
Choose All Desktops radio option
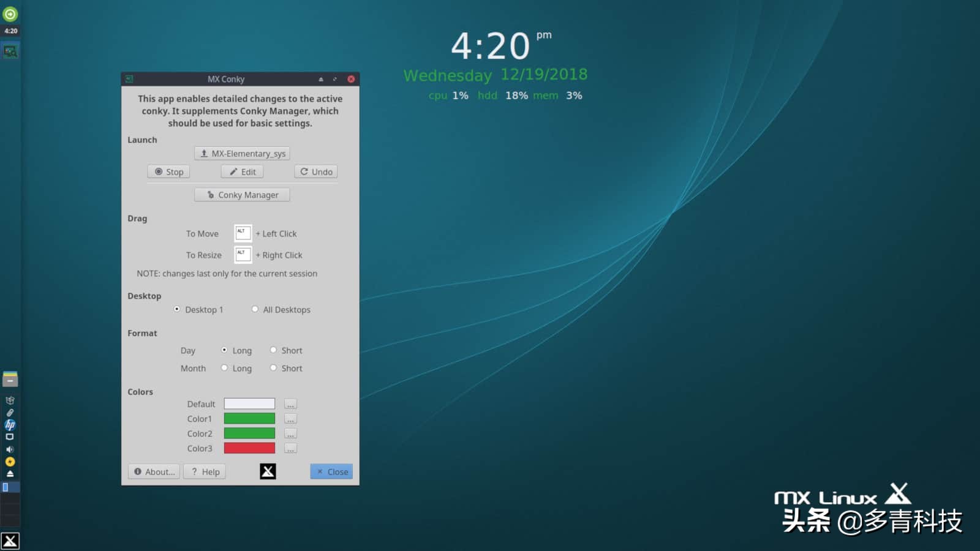click(x=255, y=309)
